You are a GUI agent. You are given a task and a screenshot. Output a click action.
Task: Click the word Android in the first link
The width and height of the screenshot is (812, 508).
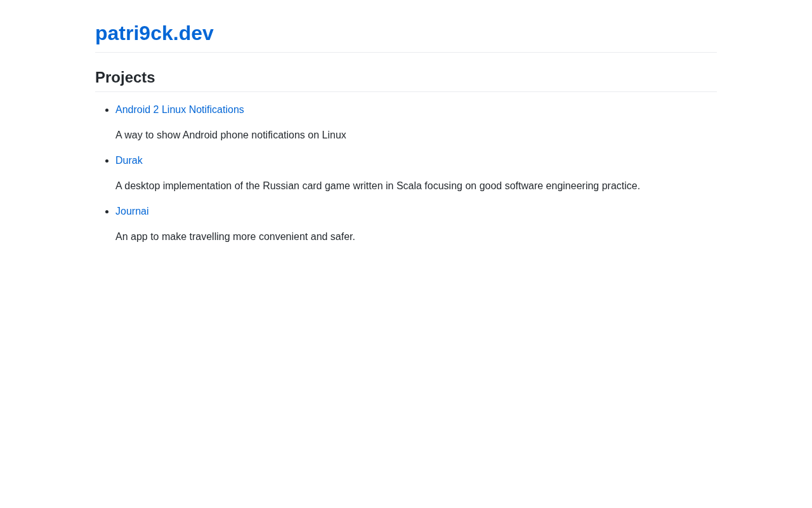133,110
